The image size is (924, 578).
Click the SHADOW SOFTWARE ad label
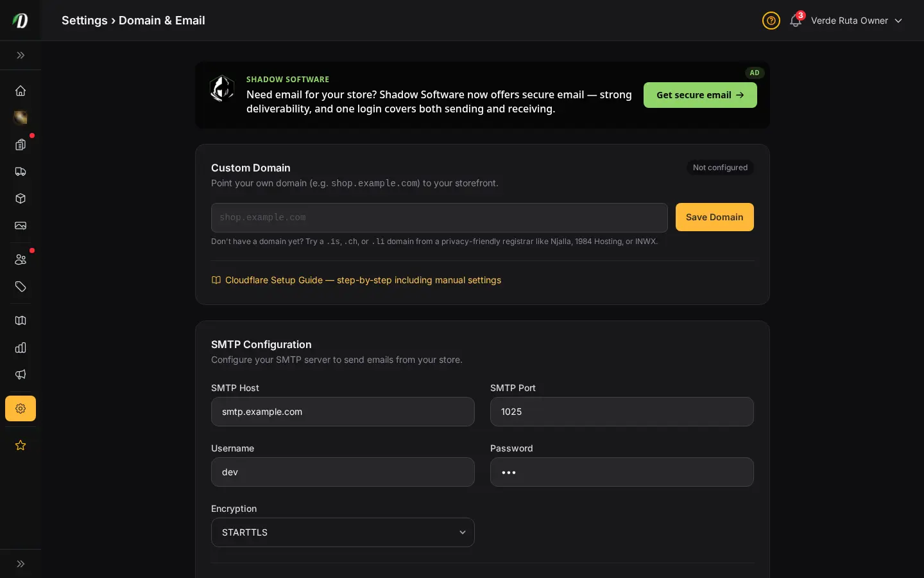[x=287, y=80]
